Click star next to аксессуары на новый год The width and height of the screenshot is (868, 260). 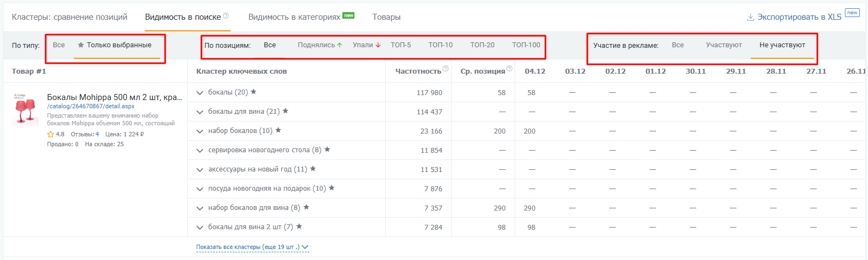[x=313, y=169]
